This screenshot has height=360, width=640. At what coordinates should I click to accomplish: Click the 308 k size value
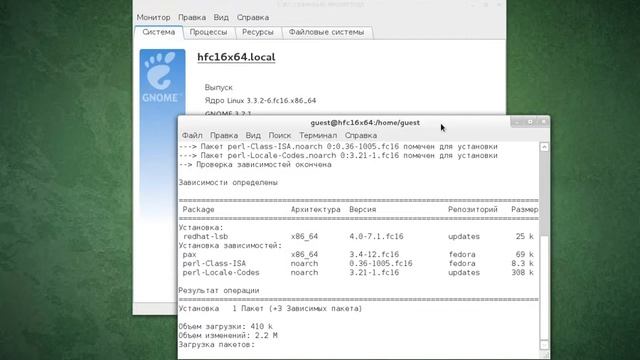pos(522,272)
